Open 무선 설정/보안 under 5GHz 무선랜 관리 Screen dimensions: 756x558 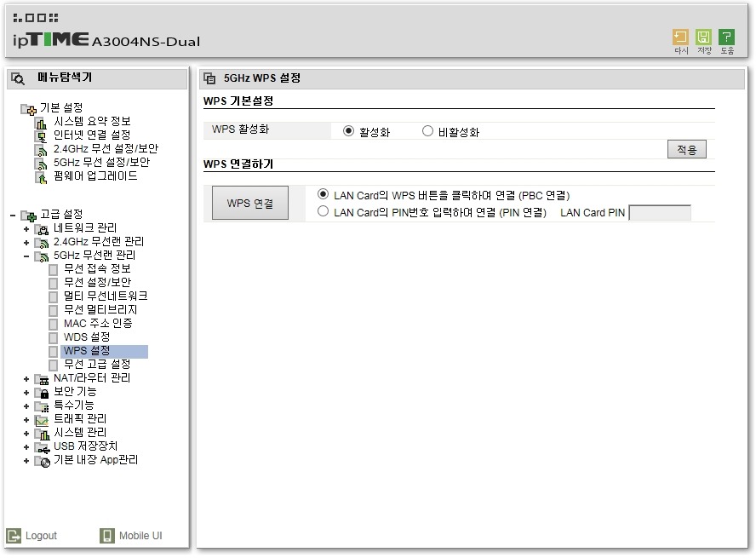pyautogui.click(x=97, y=283)
